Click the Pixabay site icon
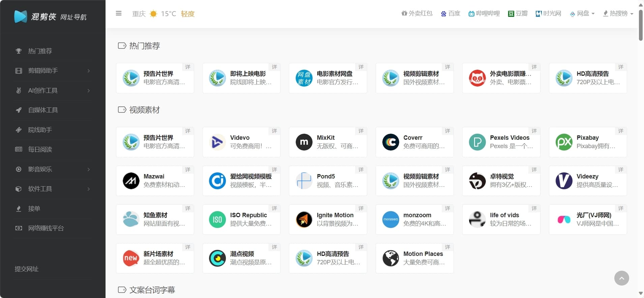 (564, 142)
